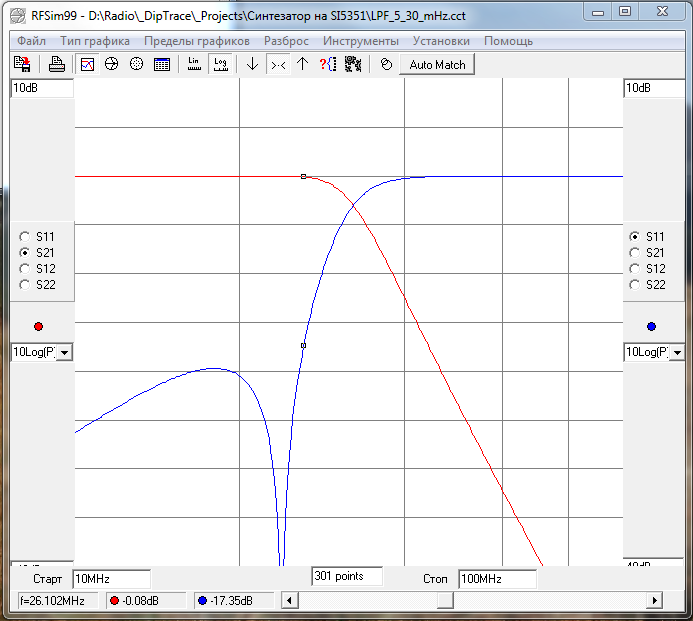Click the marker scrollbar right arrow
This screenshot has width=693, height=621.
(x=654, y=600)
